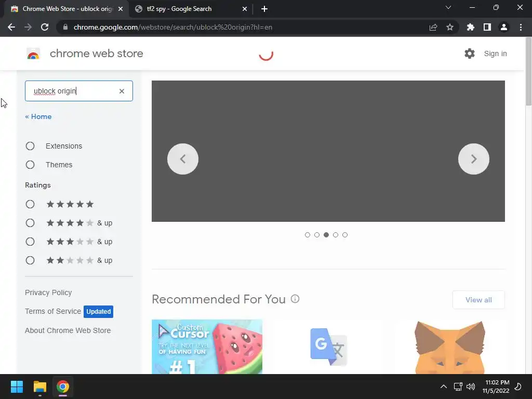Open File Explorer from the taskbar
532x399 pixels.
click(39, 387)
